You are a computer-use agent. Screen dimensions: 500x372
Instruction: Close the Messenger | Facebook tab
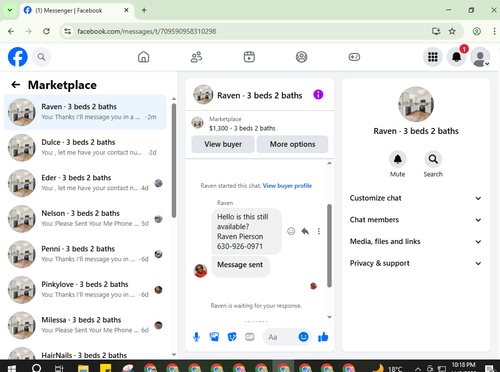click(x=126, y=10)
